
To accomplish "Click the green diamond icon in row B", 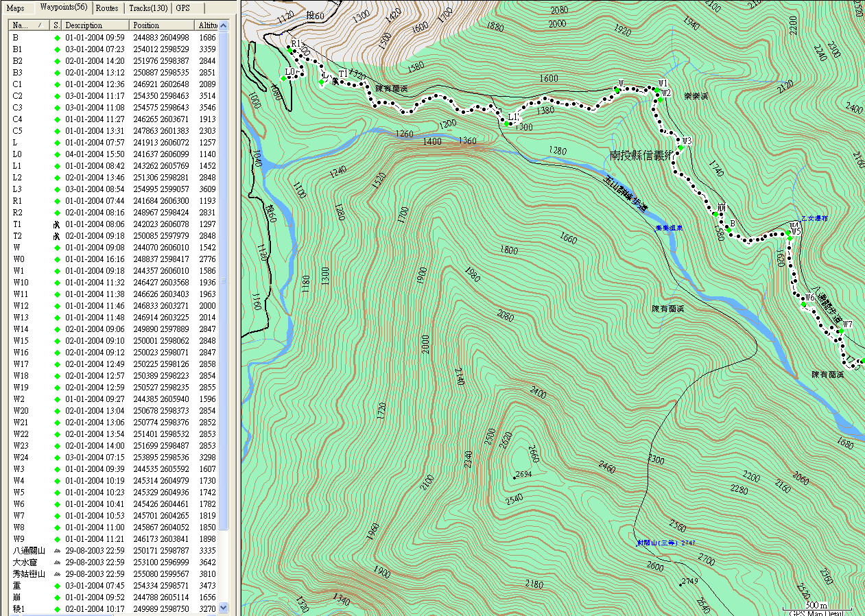I will pos(57,38).
